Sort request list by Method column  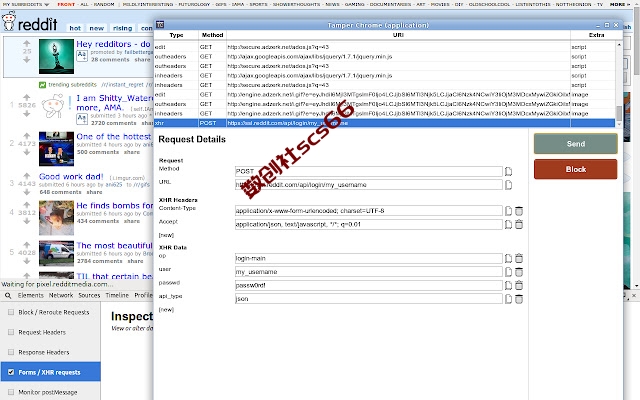(x=212, y=35)
